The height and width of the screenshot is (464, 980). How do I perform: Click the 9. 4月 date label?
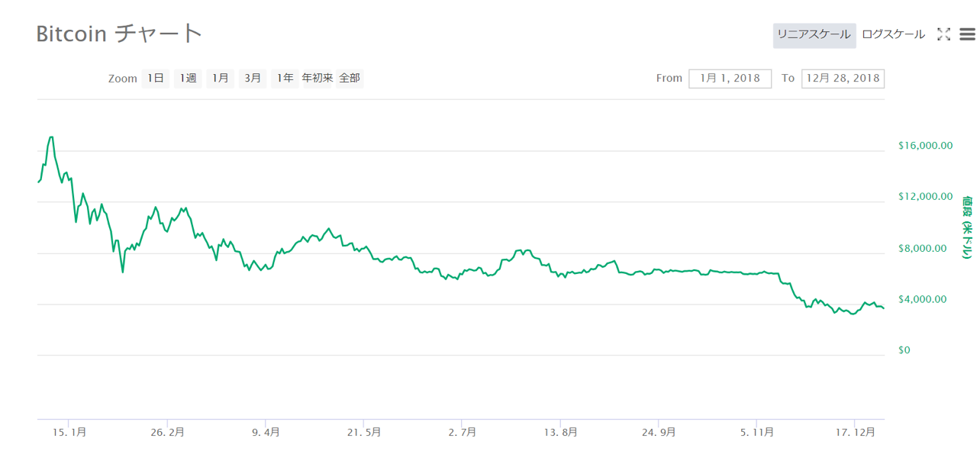tap(266, 432)
